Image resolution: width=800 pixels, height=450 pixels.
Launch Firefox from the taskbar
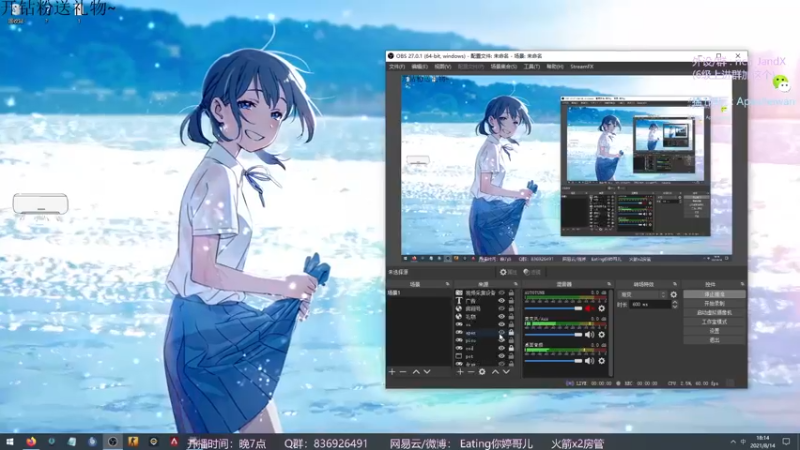click(x=31, y=442)
